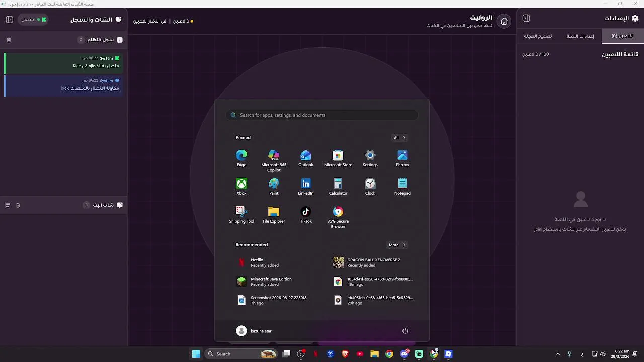Open Roblox from the taskbar

pyautogui.click(x=448, y=354)
